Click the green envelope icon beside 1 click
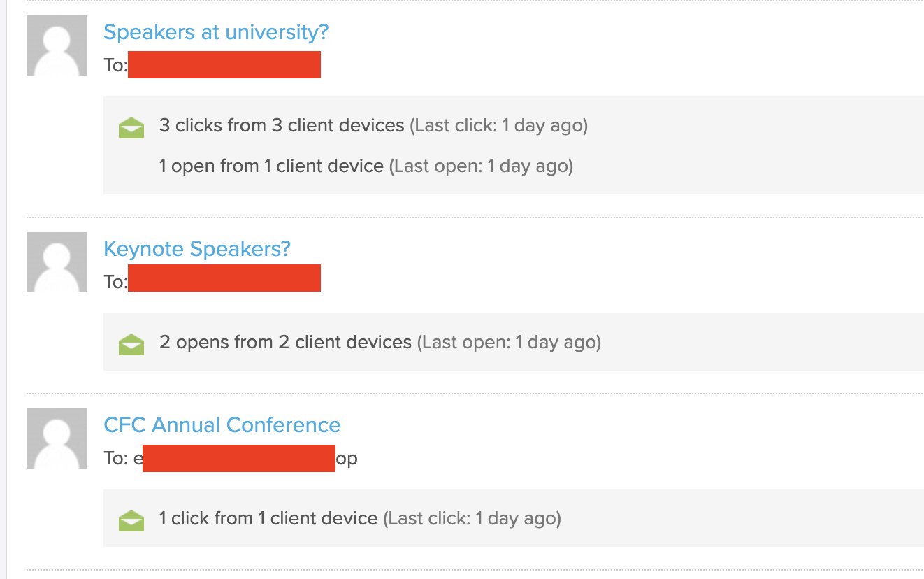This screenshot has width=924, height=579. point(131,521)
